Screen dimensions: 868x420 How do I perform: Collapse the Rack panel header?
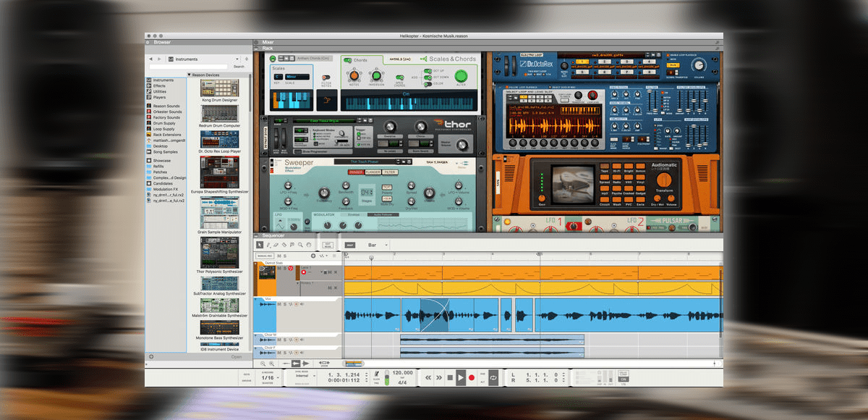coord(257,49)
